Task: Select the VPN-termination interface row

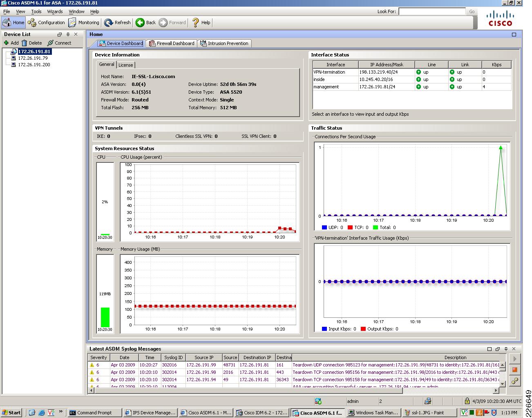Action: pyautogui.click(x=412, y=72)
